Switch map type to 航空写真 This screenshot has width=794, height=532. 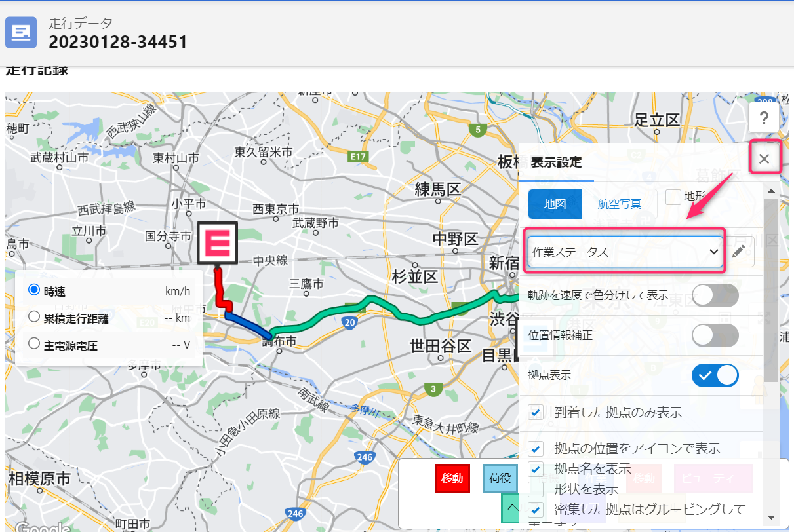click(619, 204)
